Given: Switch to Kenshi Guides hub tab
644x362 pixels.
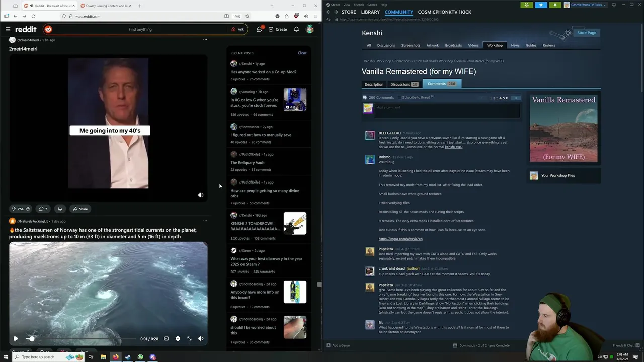Looking at the screenshot, I should 531,45.
